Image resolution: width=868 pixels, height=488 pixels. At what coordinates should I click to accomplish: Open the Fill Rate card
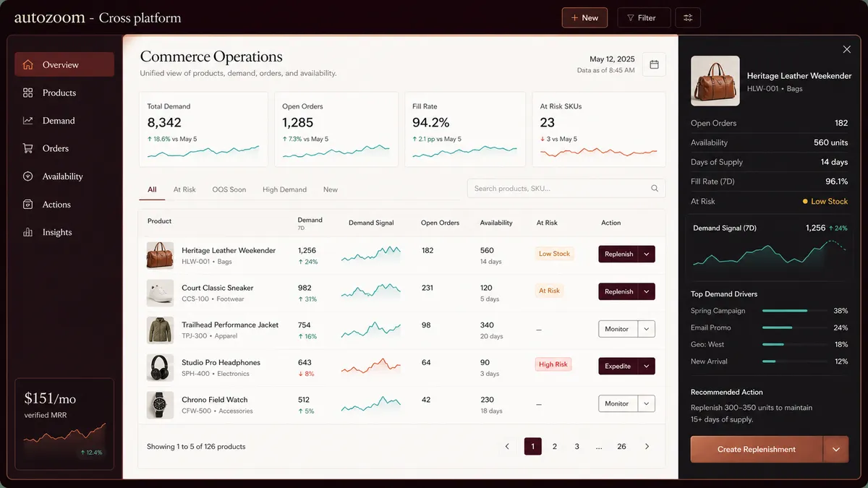465,129
